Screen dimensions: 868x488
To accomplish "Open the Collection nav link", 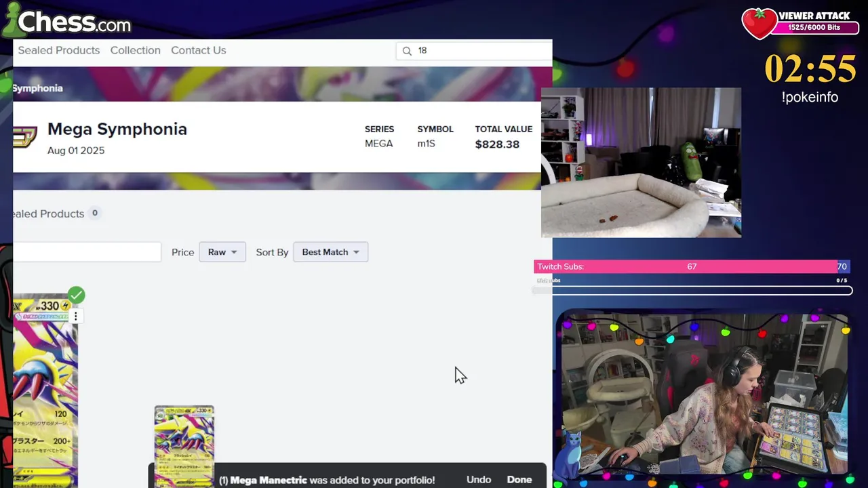I will [136, 50].
